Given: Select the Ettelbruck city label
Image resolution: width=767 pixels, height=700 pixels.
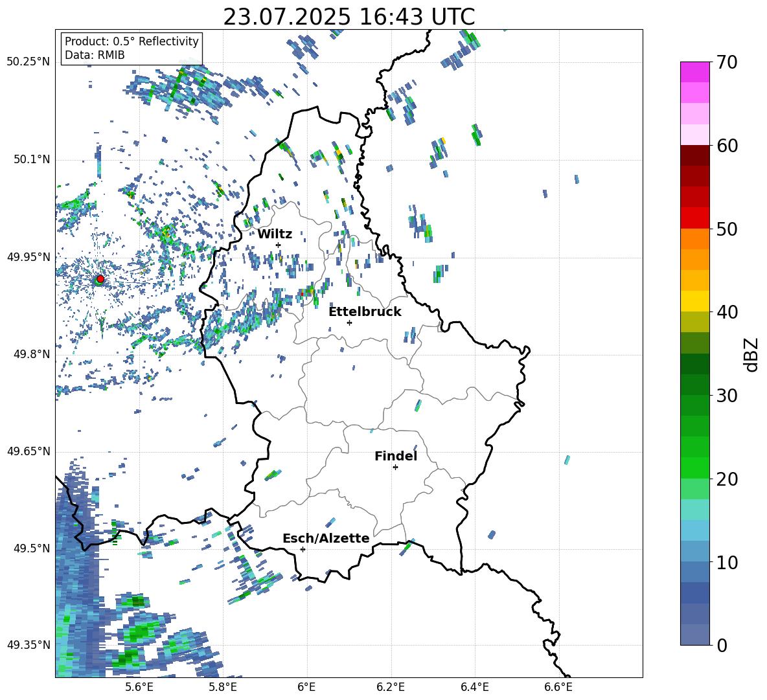Looking at the screenshot, I should click(365, 312).
